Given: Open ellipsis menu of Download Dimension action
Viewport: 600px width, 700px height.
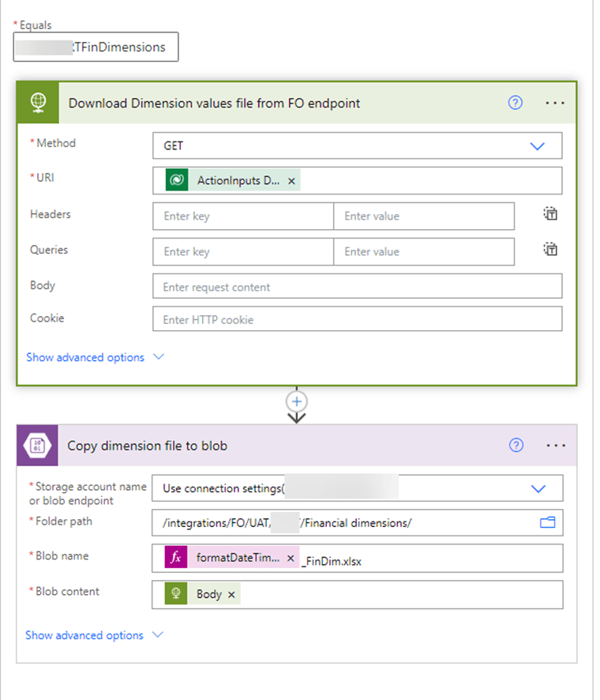Looking at the screenshot, I should pos(555,103).
